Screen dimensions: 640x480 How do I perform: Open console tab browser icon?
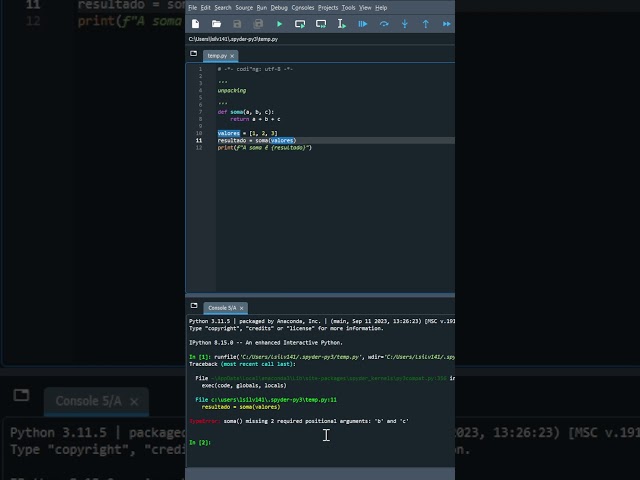coord(194,306)
